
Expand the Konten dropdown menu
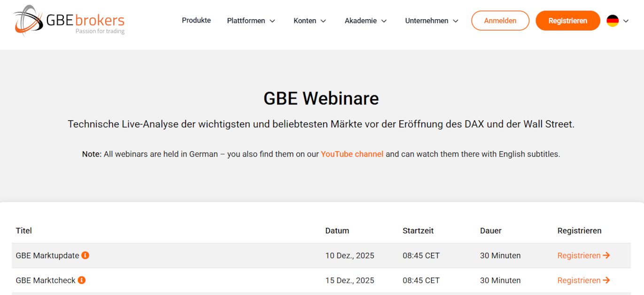point(310,21)
